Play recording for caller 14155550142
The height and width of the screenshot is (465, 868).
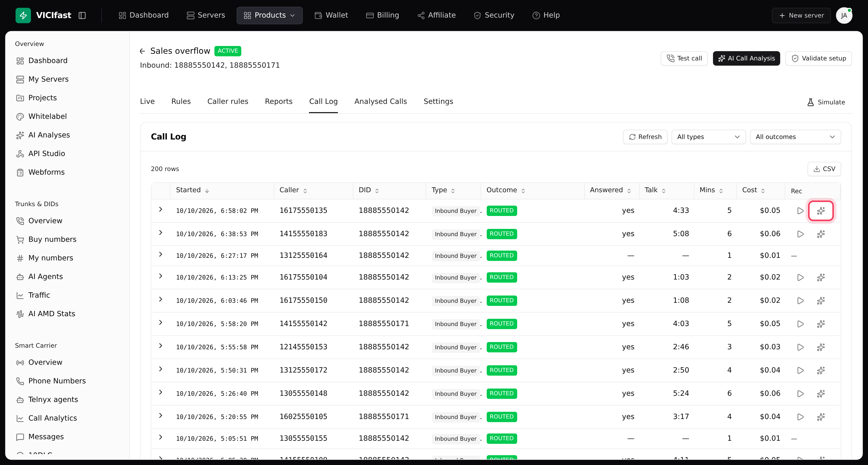[x=800, y=324]
